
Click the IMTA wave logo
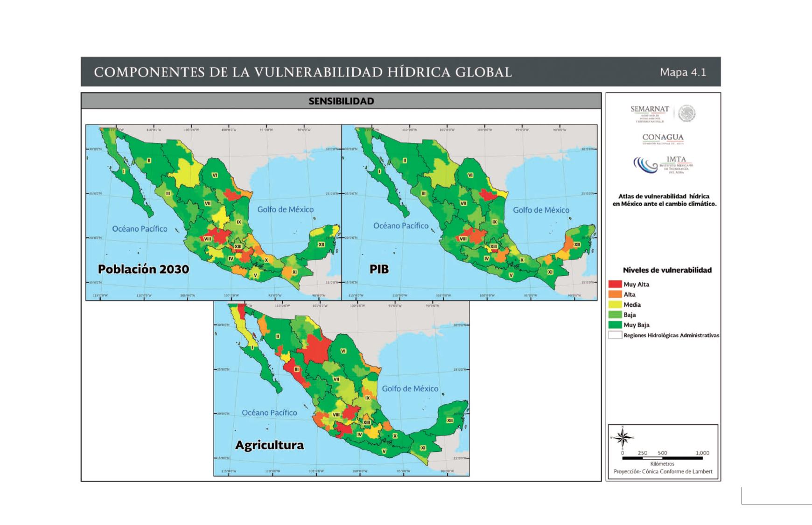click(x=645, y=165)
